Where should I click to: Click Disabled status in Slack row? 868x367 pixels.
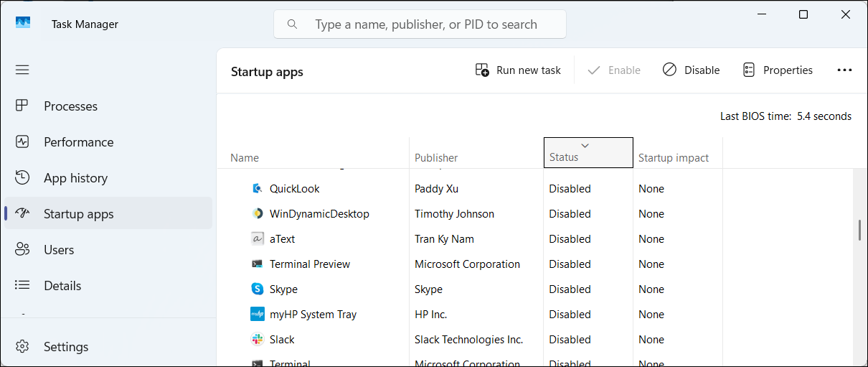[570, 340]
